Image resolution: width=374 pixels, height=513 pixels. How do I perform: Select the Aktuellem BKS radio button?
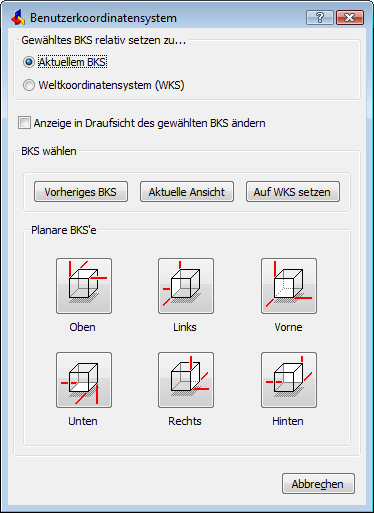coord(29,62)
